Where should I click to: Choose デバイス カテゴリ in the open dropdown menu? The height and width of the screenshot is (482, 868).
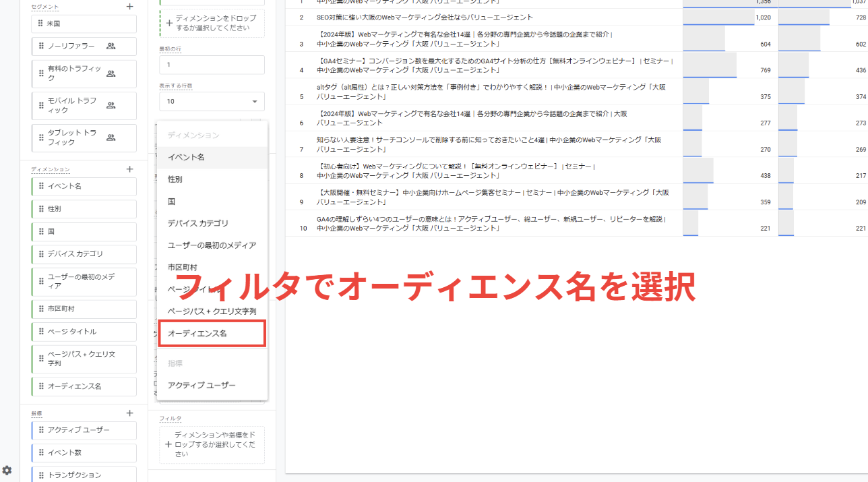212,223
